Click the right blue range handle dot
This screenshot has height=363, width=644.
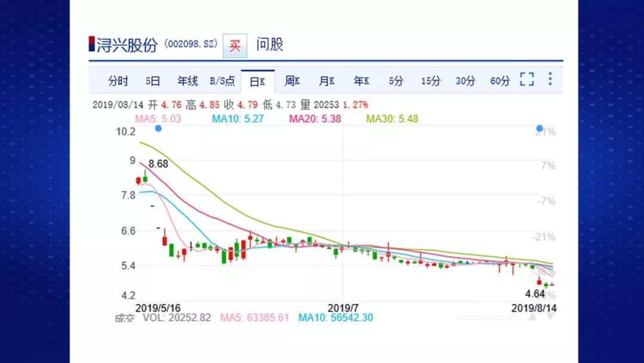click(540, 128)
